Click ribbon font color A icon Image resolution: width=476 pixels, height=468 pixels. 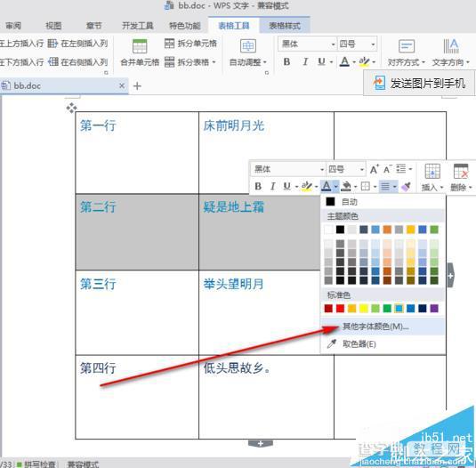tap(344, 62)
